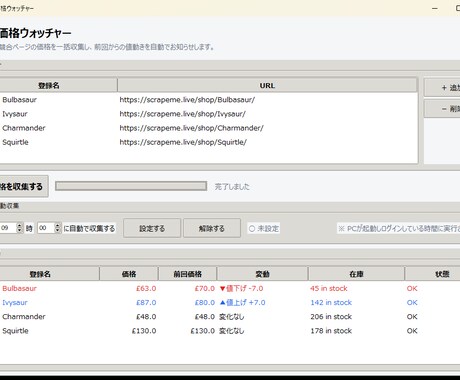The height and width of the screenshot is (380, 460).
Task: Click the 142 in stock cell
Action: (331, 303)
